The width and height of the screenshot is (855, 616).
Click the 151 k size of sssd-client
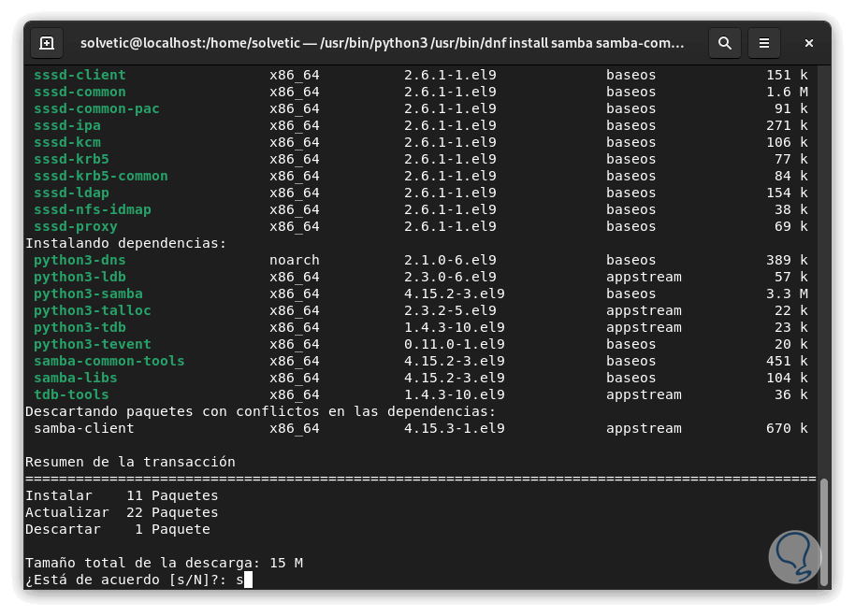(x=787, y=75)
